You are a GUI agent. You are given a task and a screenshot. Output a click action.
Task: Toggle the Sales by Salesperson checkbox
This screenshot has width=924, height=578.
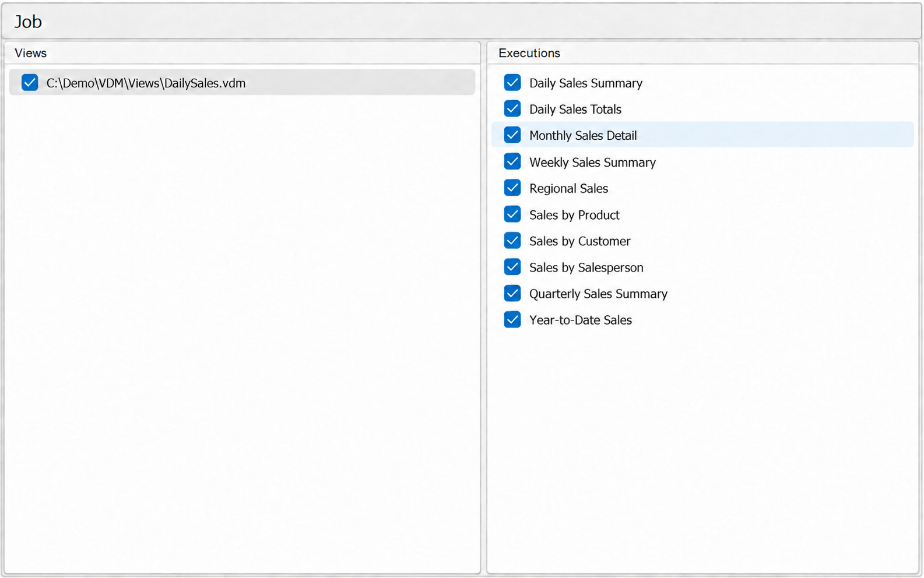point(512,267)
